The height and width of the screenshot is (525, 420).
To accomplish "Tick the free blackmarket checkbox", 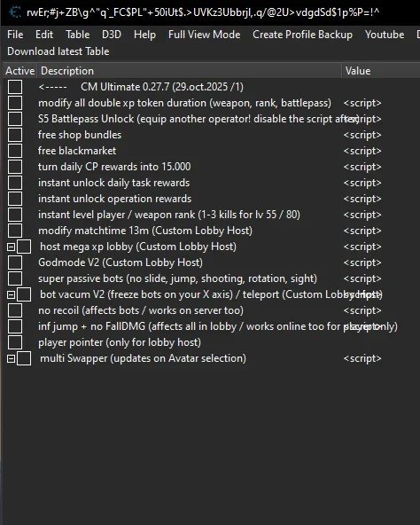I will click(15, 151).
